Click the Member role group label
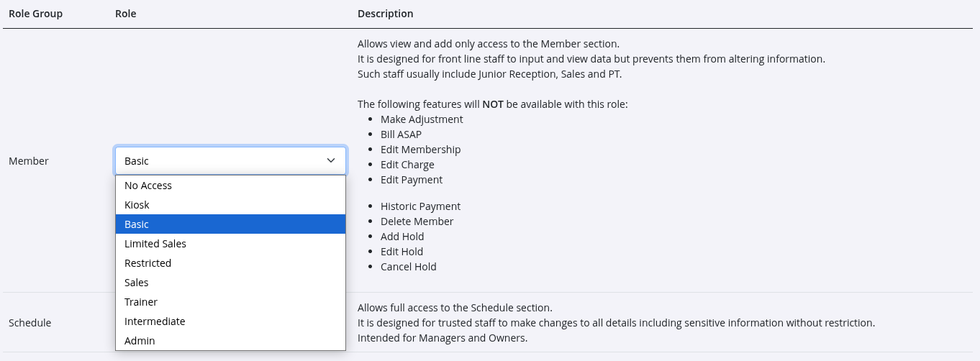Screen dimensions: 980x361 coord(29,161)
